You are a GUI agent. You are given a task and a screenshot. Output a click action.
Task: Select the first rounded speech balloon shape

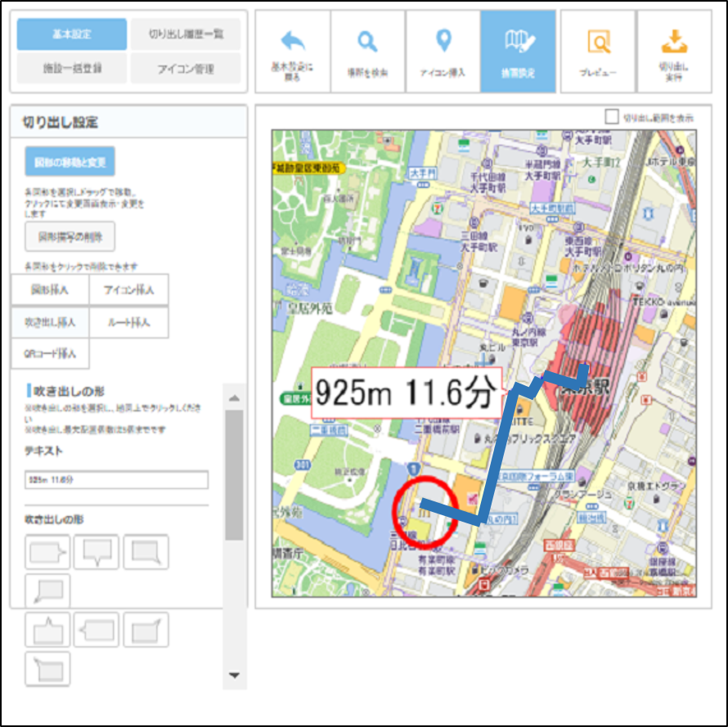[x=47, y=551]
